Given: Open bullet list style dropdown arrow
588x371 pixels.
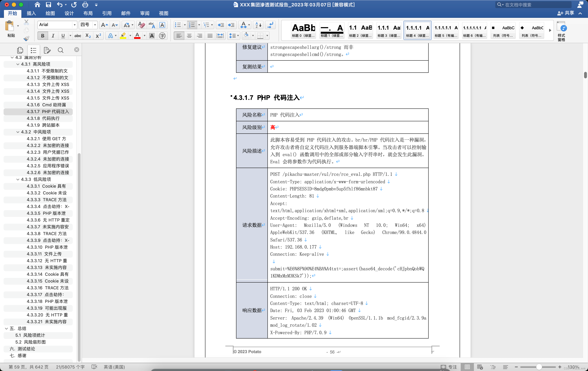Looking at the screenshot, I should [x=185, y=25].
